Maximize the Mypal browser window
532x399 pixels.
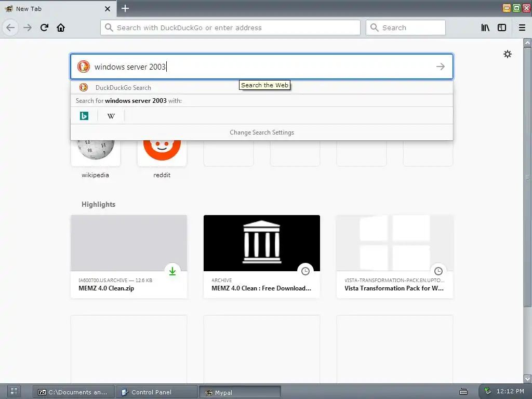516,8
